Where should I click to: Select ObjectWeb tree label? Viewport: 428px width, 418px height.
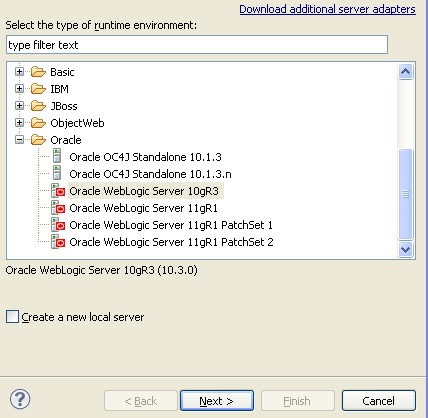77,123
